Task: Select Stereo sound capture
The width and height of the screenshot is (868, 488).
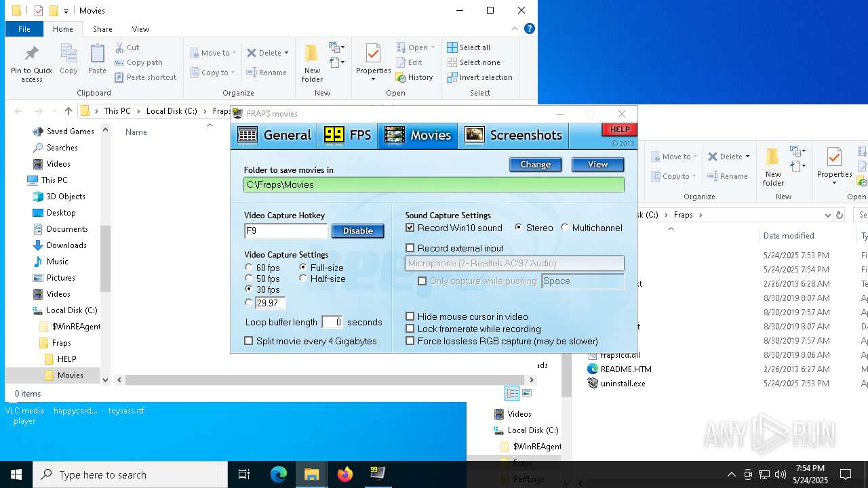Action: pyautogui.click(x=519, y=228)
